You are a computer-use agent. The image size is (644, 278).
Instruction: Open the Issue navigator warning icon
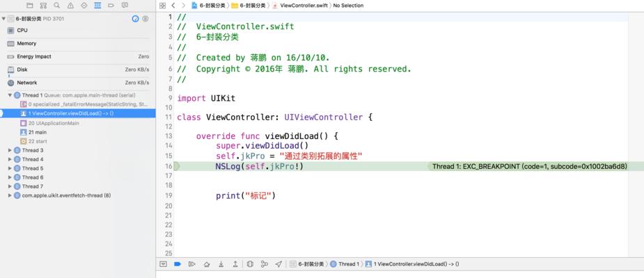70,6
